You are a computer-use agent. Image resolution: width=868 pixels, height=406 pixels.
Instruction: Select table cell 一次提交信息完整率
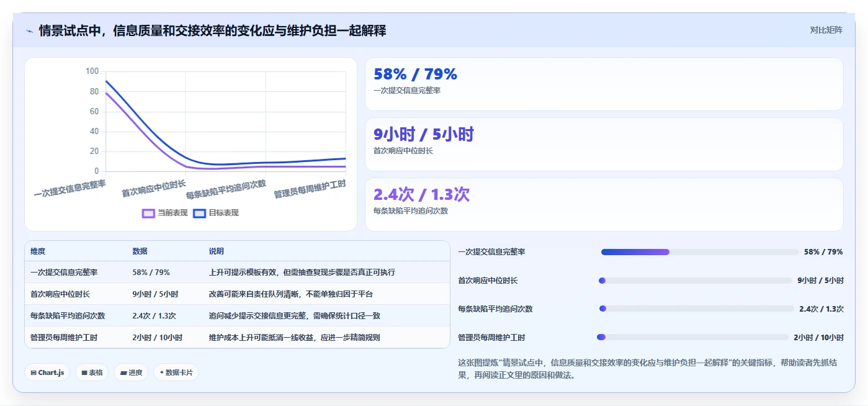coord(64,273)
